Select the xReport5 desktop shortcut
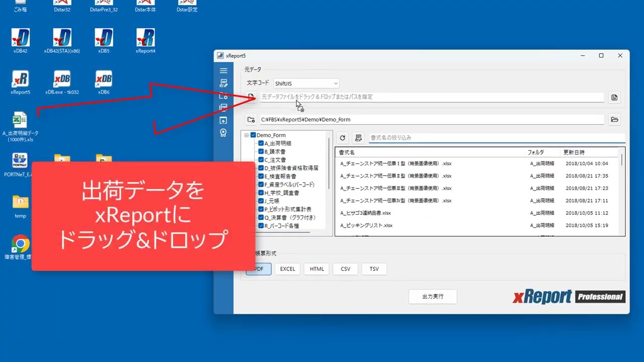 coord(21,82)
